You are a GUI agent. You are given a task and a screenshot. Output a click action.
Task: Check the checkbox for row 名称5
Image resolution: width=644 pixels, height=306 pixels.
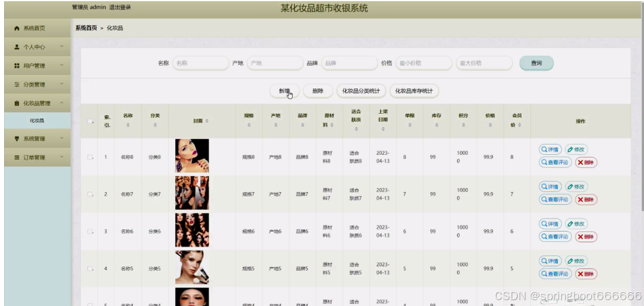coord(90,268)
